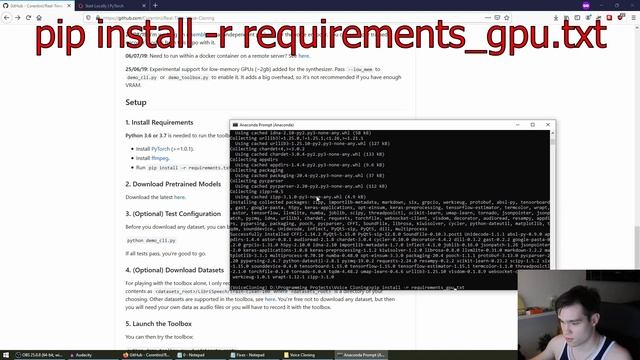Open 'here' link for pretrained models

click(180, 197)
